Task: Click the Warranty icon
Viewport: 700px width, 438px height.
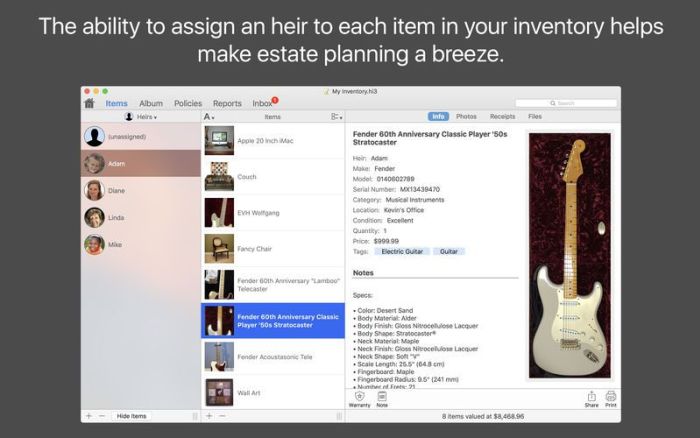Action: (x=359, y=399)
